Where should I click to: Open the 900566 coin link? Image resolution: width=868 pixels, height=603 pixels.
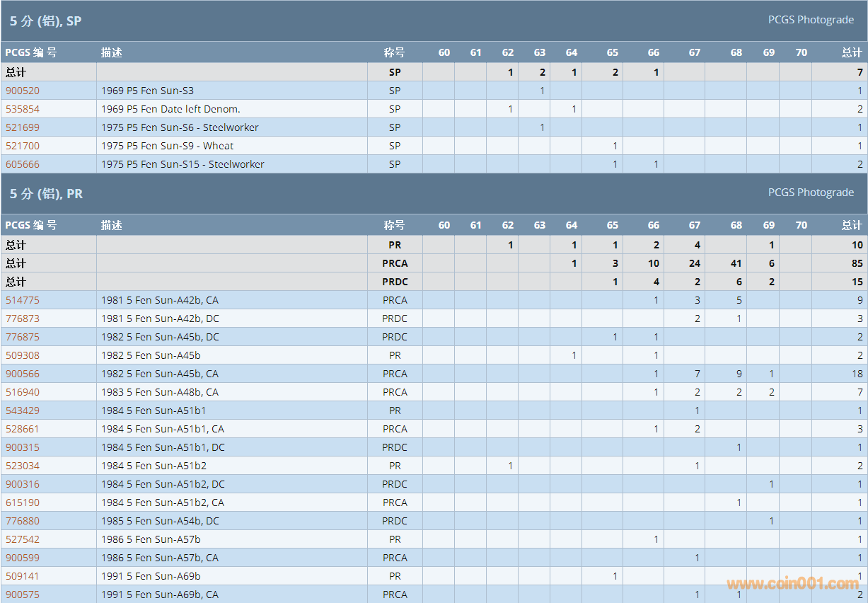[23, 374]
